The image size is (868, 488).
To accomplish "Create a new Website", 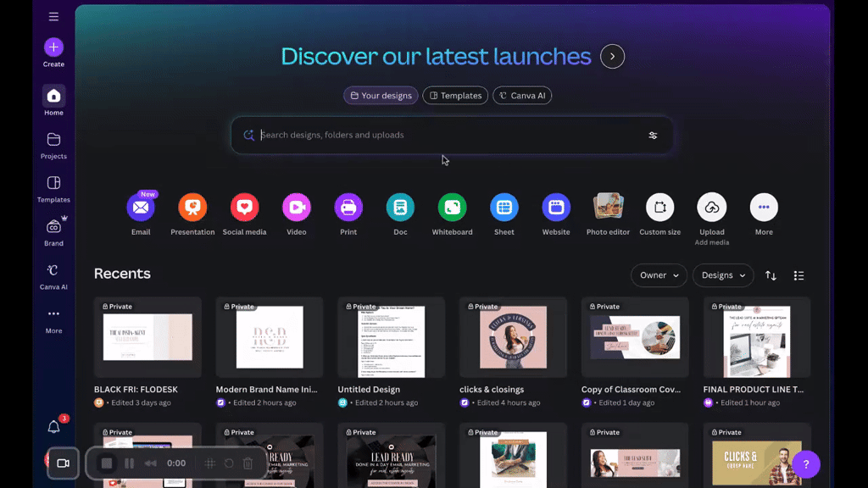I will (x=556, y=208).
